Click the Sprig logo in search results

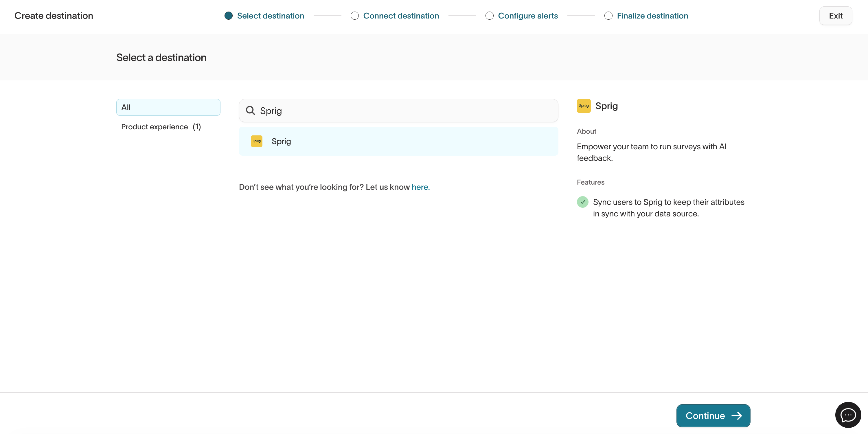(256, 141)
